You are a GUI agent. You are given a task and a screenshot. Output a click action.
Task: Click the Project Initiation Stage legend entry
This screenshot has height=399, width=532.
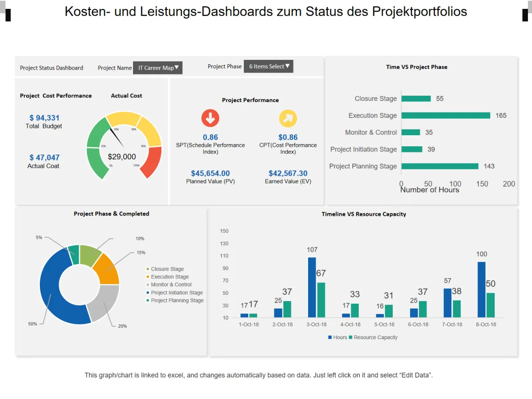(x=174, y=293)
